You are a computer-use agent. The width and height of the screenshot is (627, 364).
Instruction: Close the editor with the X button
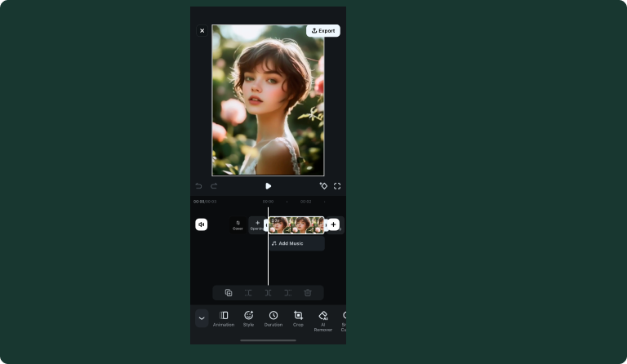tap(202, 31)
